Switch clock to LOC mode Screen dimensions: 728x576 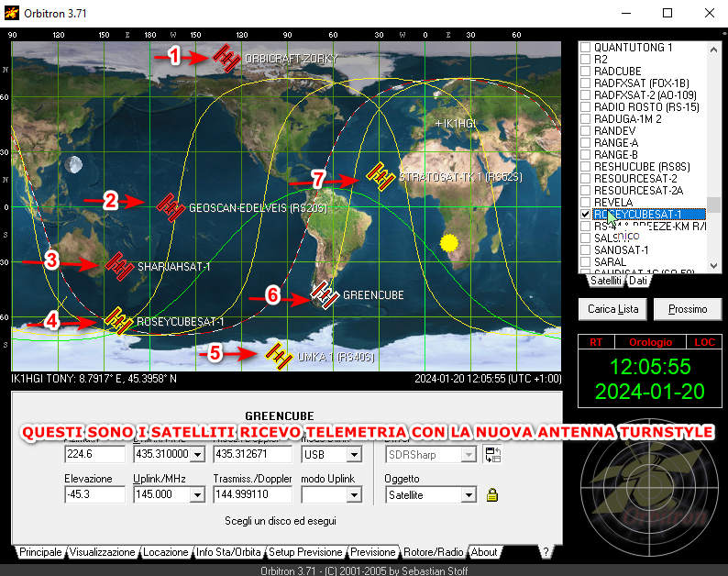[x=704, y=342]
